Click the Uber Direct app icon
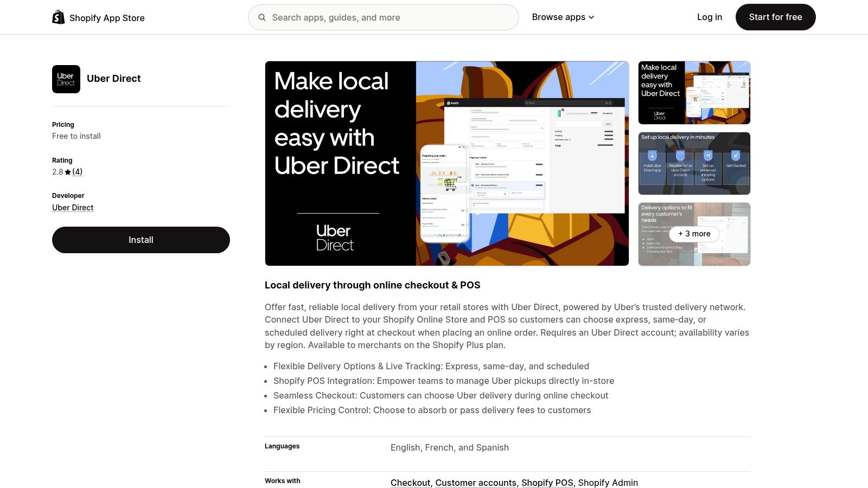This screenshot has height=488, width=868. 66,79
